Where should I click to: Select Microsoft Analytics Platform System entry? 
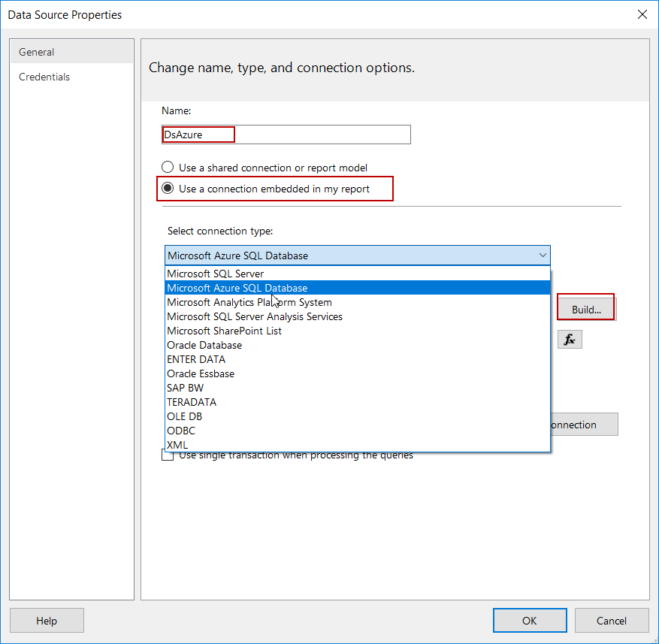pyautogui.click(x=249, y=302)
